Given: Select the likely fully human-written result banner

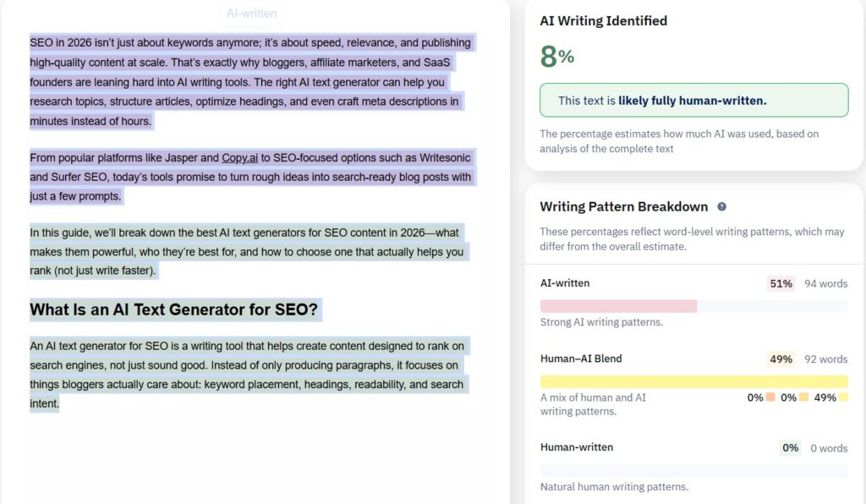Looking at the screenshot, I should [x=693, y=100].
